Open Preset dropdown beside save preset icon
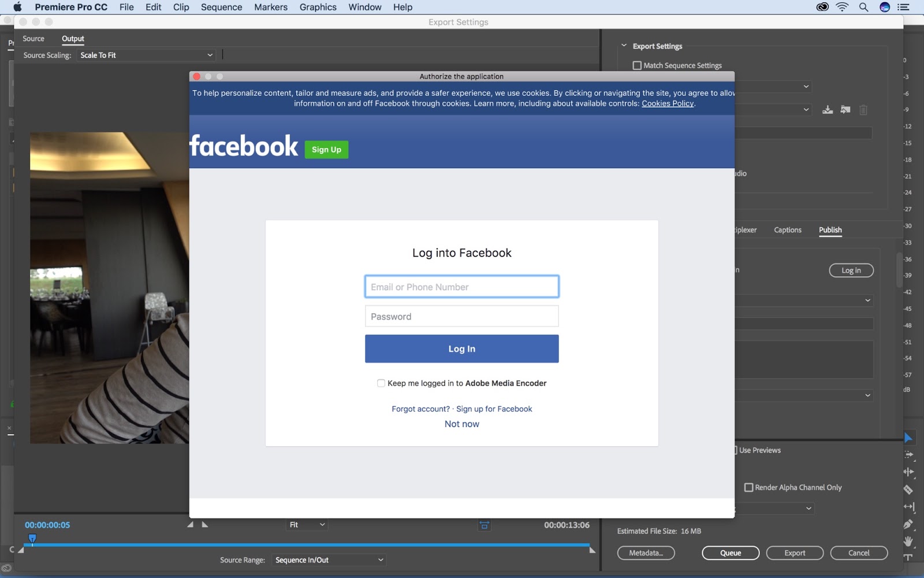924x578 pixels. click(x=774, y=109)
